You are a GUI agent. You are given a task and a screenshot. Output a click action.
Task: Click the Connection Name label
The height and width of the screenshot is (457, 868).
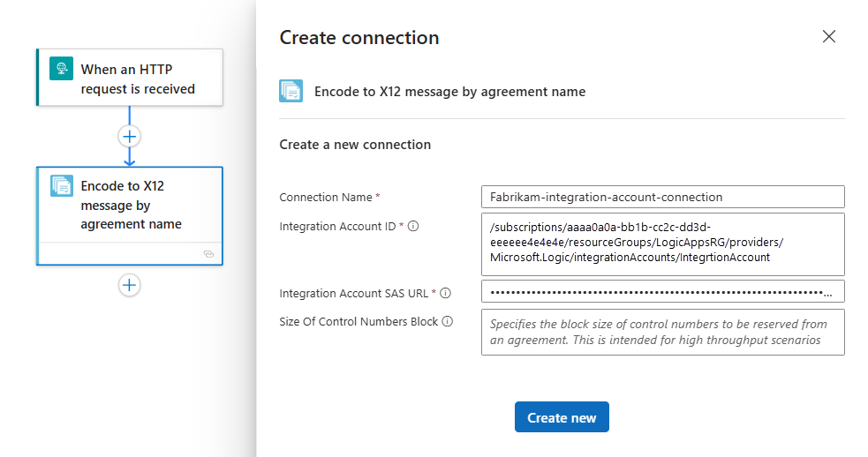[326, 198]
